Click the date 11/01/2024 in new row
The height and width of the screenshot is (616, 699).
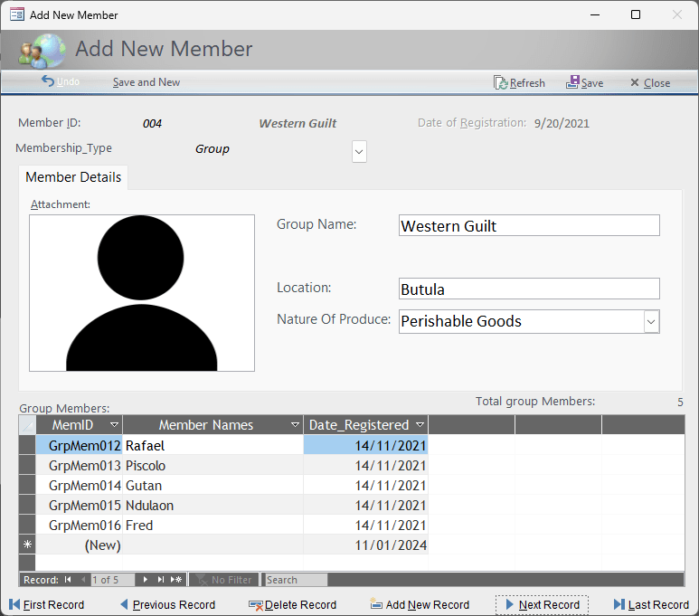pos(391,545)
